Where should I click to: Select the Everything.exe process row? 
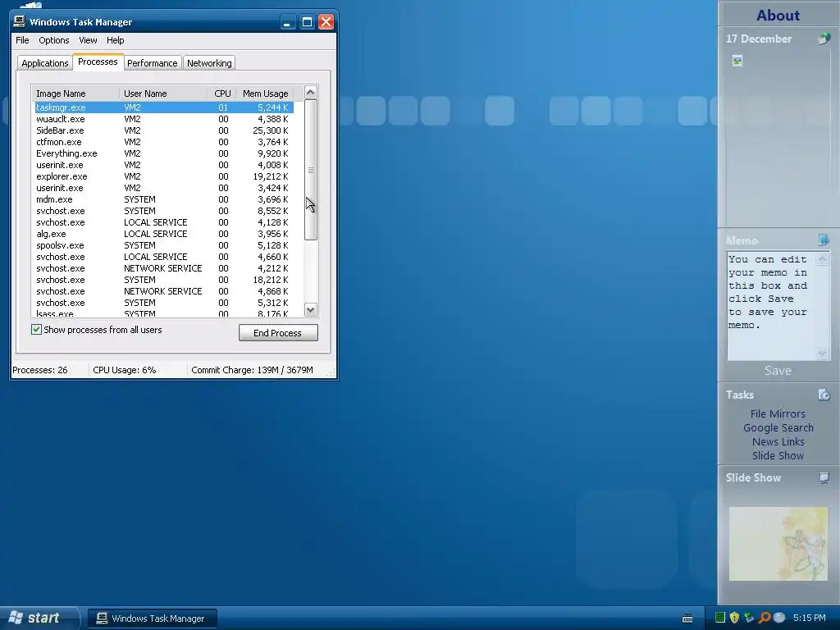click(164, 153)
